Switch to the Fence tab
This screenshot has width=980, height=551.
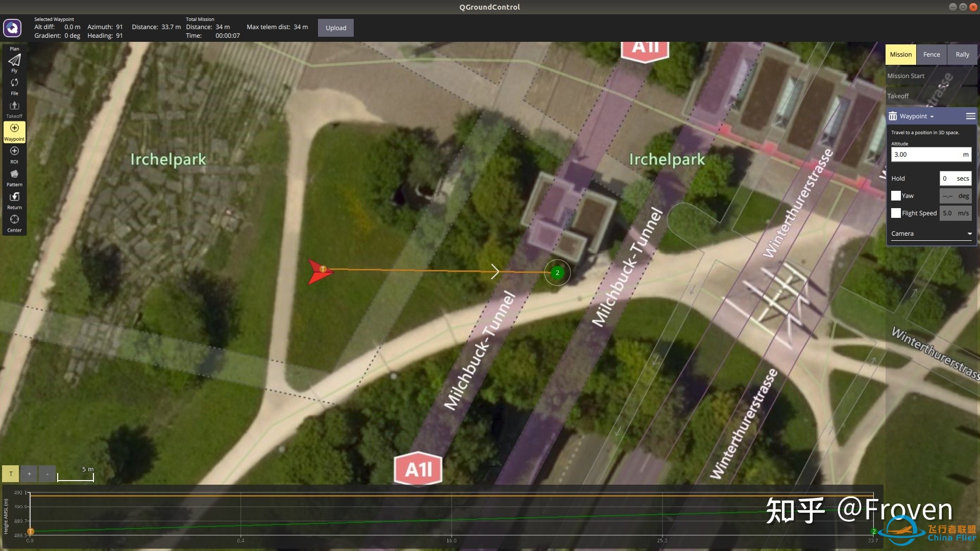pyautogui.click(x=932, y=55)
